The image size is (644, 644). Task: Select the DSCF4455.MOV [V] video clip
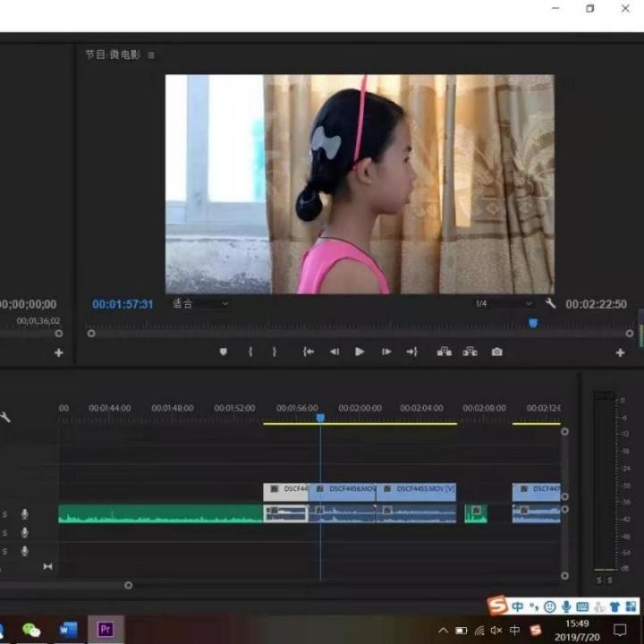point(416,492)
